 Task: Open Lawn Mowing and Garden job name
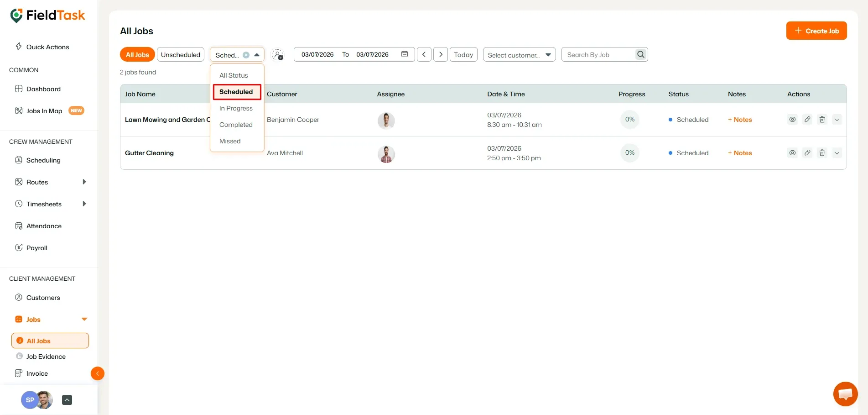pyautogui.click(x=167, y=119)
